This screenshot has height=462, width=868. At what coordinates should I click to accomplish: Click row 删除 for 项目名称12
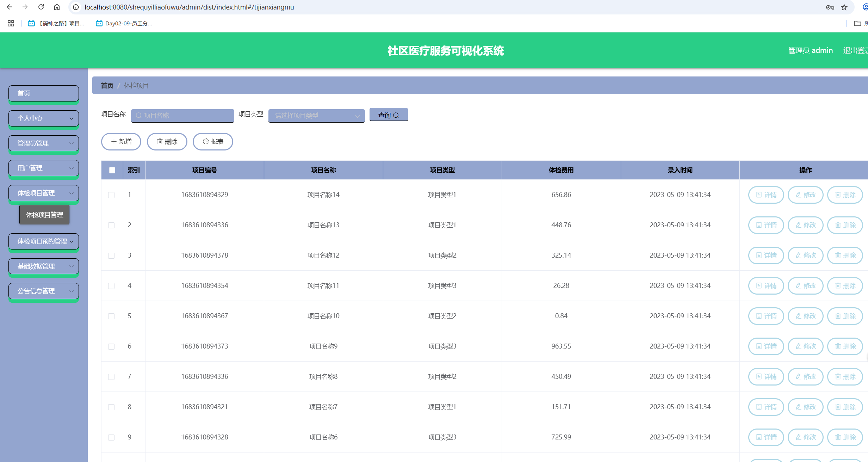(845, 255)
